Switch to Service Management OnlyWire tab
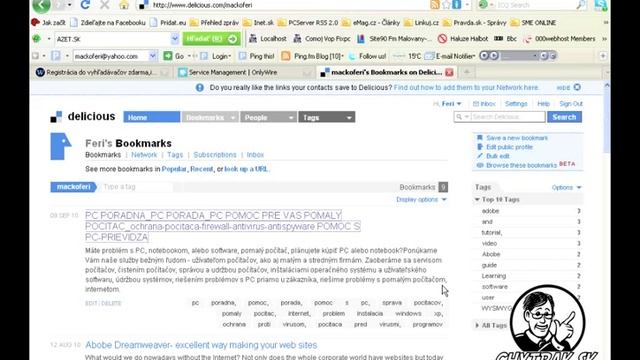The height and width of the screenshot is (360, 640). click(x=245, y=72)
